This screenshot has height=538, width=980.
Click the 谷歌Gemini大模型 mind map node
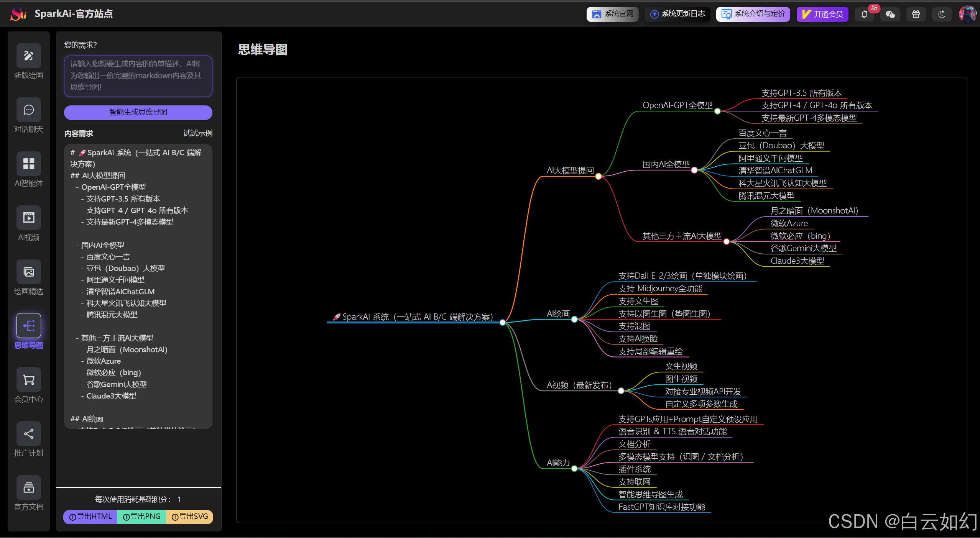pos(804,248)
